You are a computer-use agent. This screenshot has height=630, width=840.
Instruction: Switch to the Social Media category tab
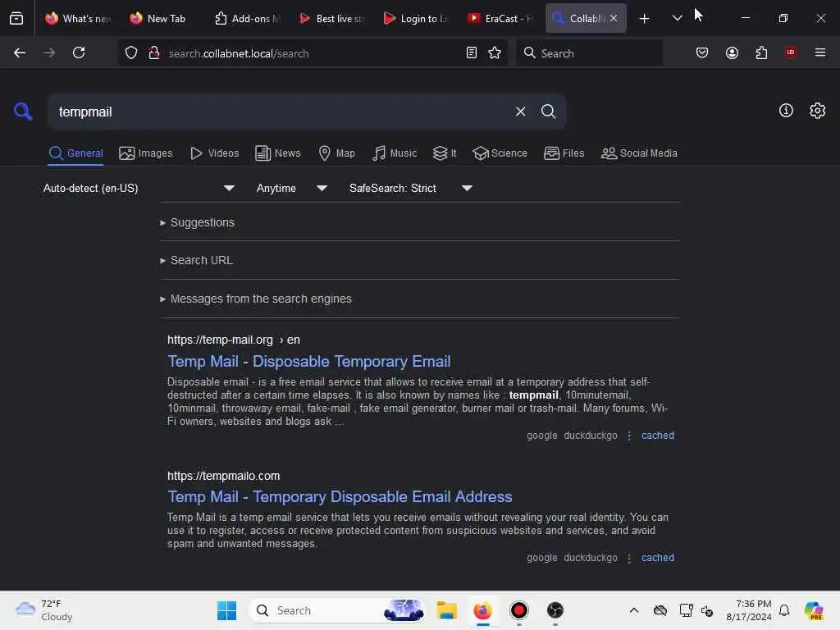(x=639, y=153)
